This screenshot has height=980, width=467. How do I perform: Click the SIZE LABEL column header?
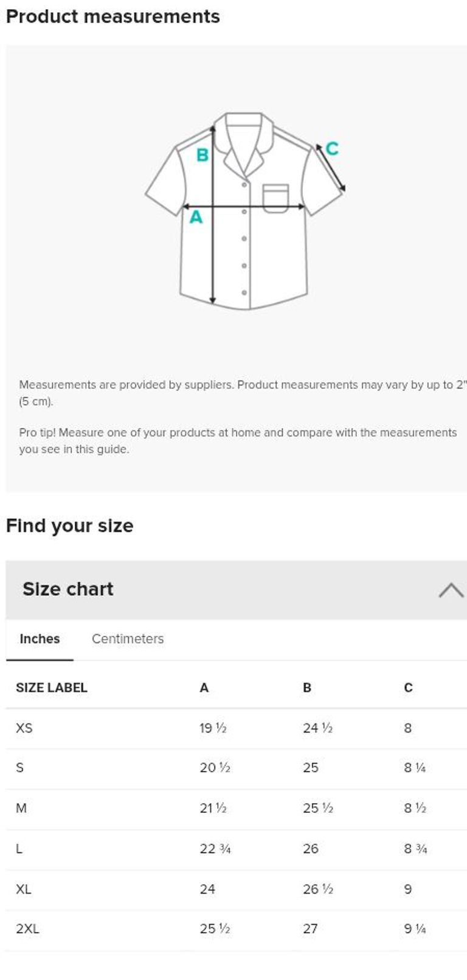tap(52, 688)
